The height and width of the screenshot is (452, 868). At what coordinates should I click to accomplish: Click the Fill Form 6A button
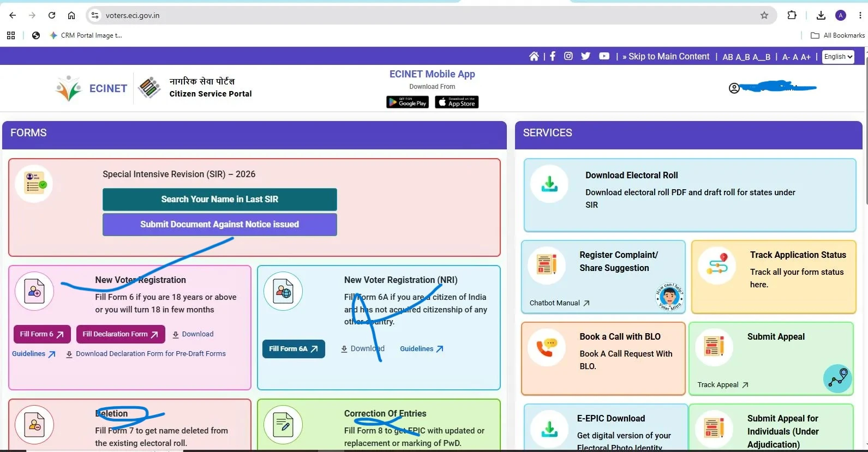[x=294, y=349]
